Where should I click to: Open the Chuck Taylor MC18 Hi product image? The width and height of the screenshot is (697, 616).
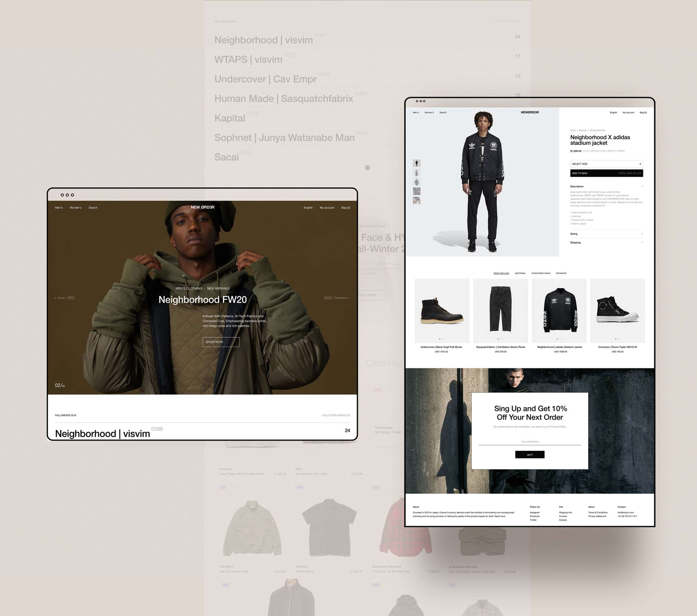tap(618, 311)
